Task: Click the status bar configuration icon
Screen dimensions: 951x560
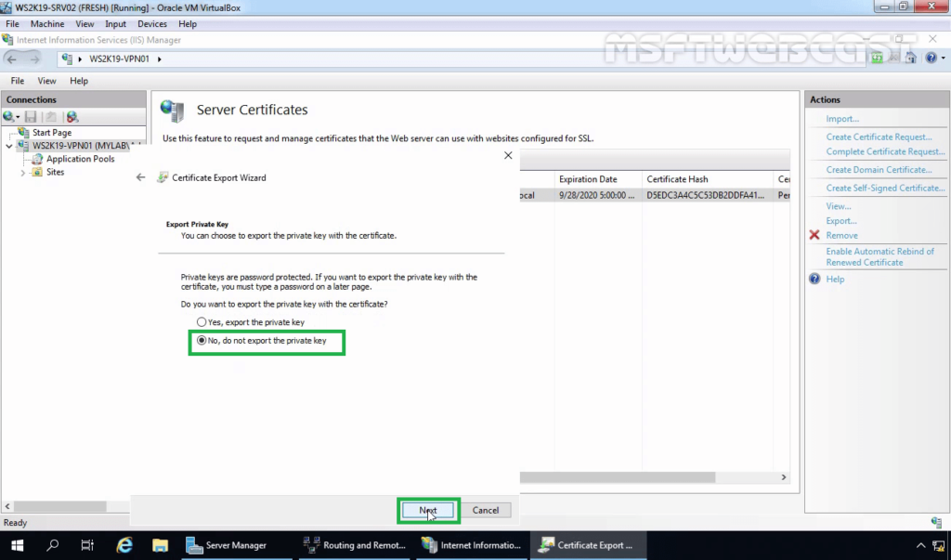Action: [936, 522]
